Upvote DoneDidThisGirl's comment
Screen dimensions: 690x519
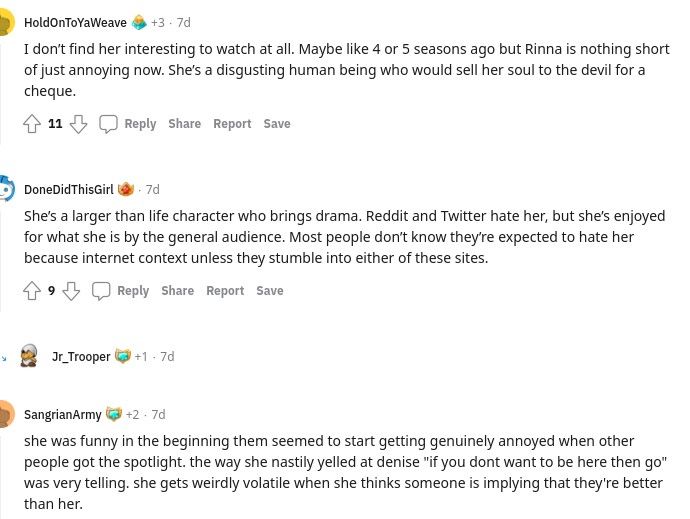(32, 291)
